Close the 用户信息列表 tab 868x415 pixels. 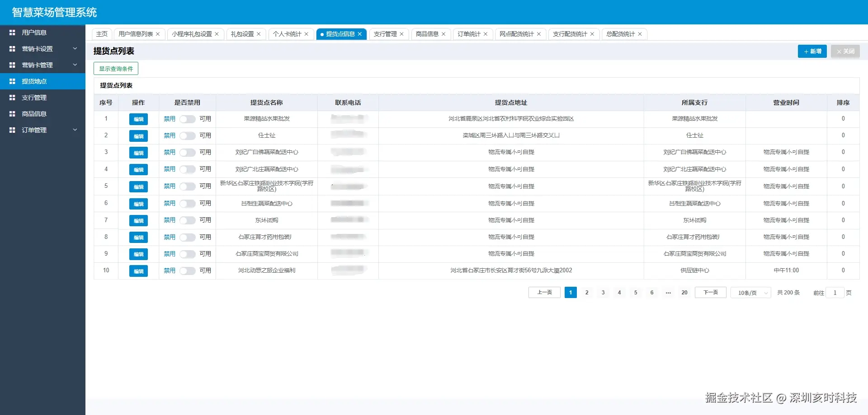point(158,34)
